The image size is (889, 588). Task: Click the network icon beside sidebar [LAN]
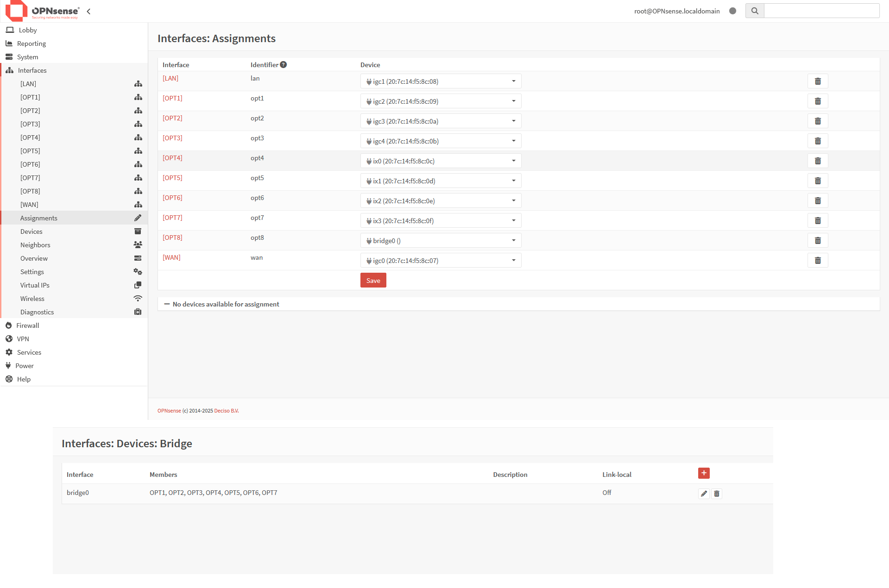click(138, 84)
